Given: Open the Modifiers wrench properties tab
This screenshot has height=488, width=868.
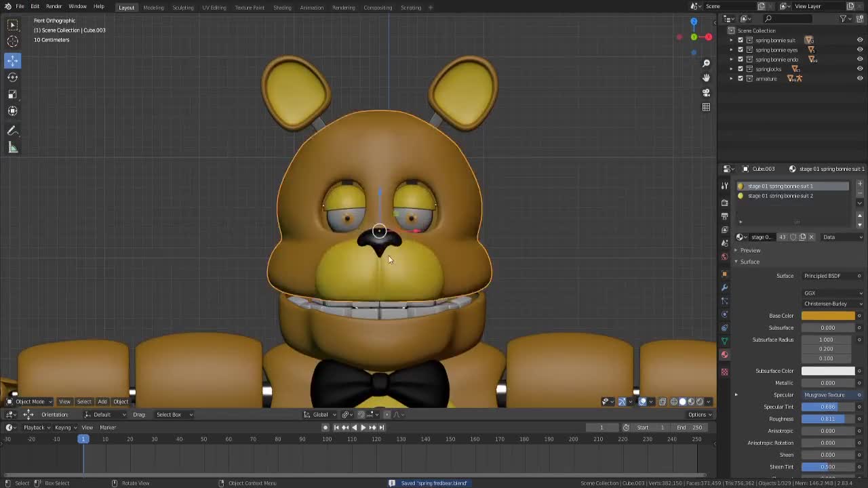Looking at the screenshot, I should [x=724, y=287].
